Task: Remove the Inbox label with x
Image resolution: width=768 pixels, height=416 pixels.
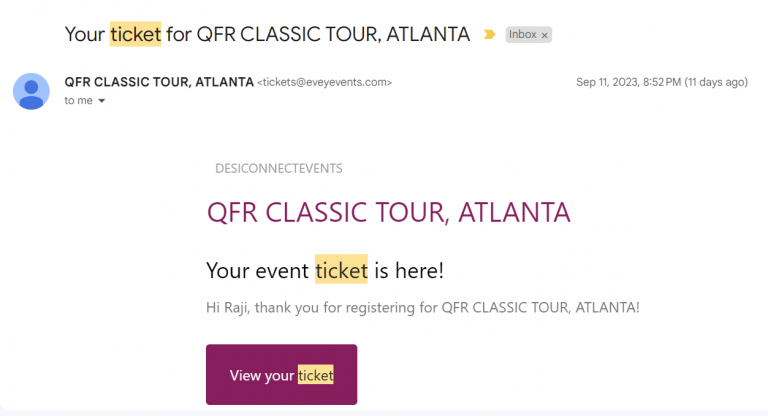Action: pos(545,35)
